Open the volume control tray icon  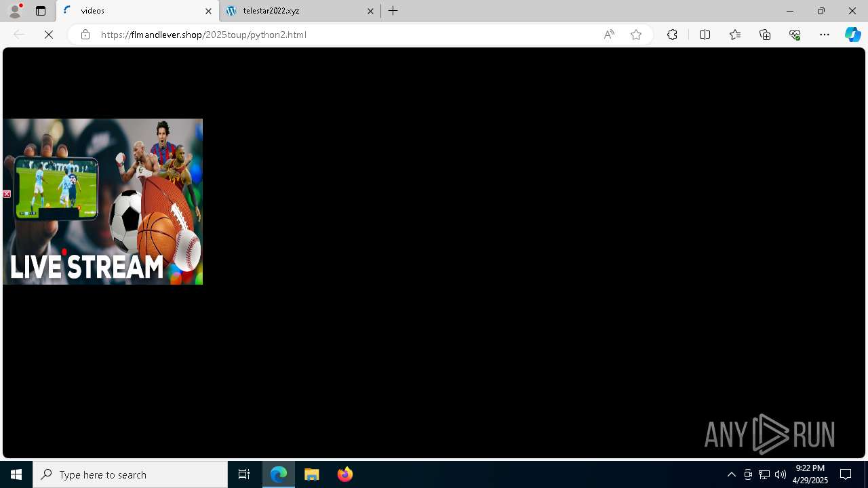[781, 474]
